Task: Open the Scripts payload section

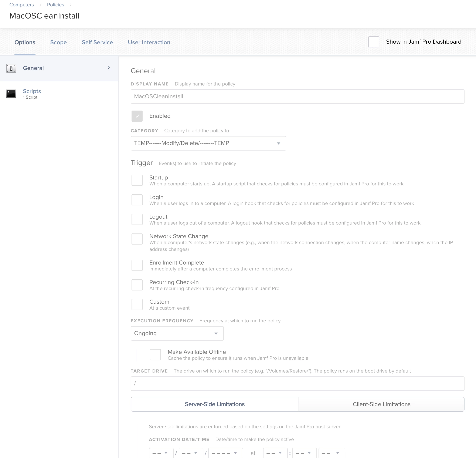Action: [x=59, y=94]
